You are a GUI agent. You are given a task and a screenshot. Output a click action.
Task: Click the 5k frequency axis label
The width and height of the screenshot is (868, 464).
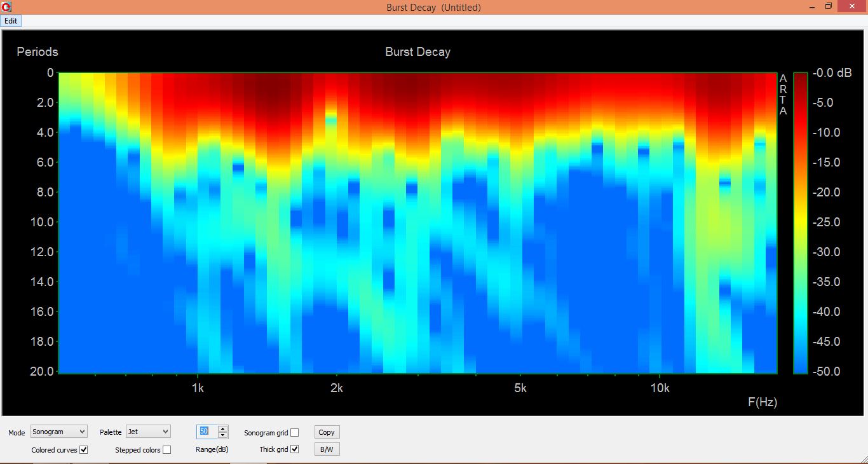coord(520,388)
